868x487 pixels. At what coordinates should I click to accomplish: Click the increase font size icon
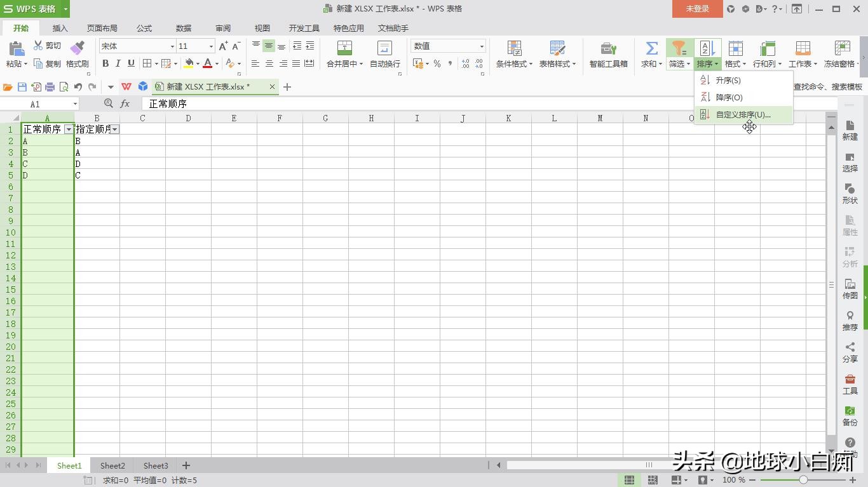pos(223,46)
